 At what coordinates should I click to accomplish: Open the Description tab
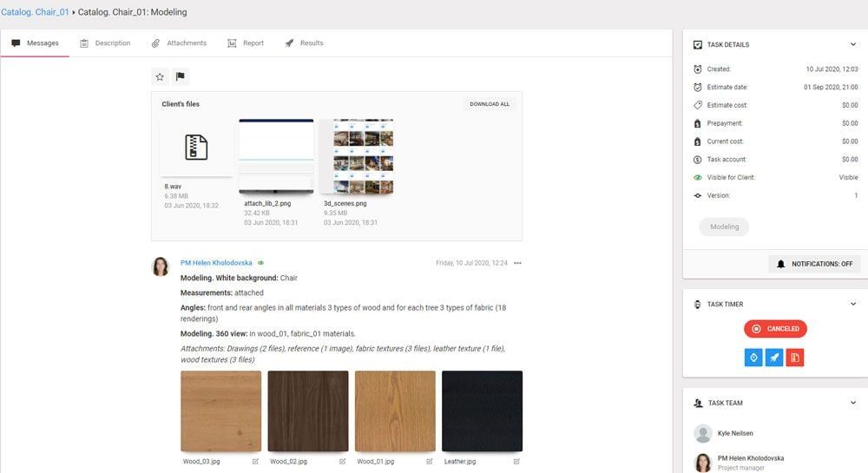pyautogui.click(x=105, y=43)
